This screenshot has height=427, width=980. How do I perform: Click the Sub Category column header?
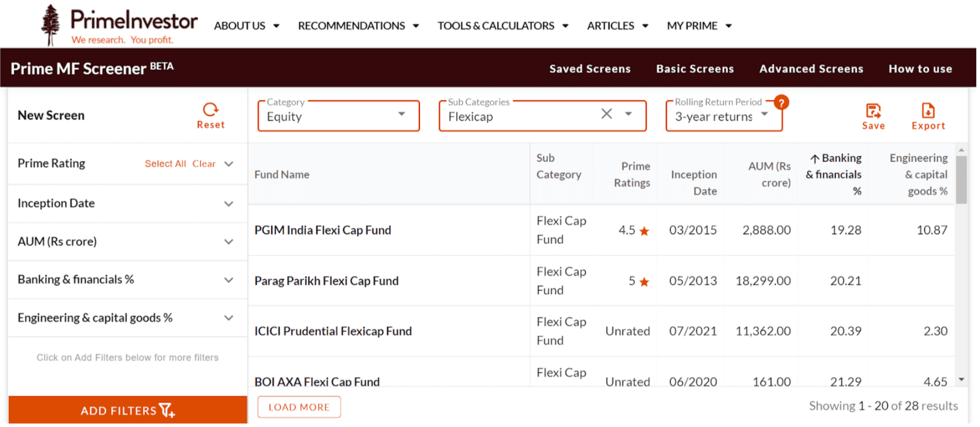point(558,166)
